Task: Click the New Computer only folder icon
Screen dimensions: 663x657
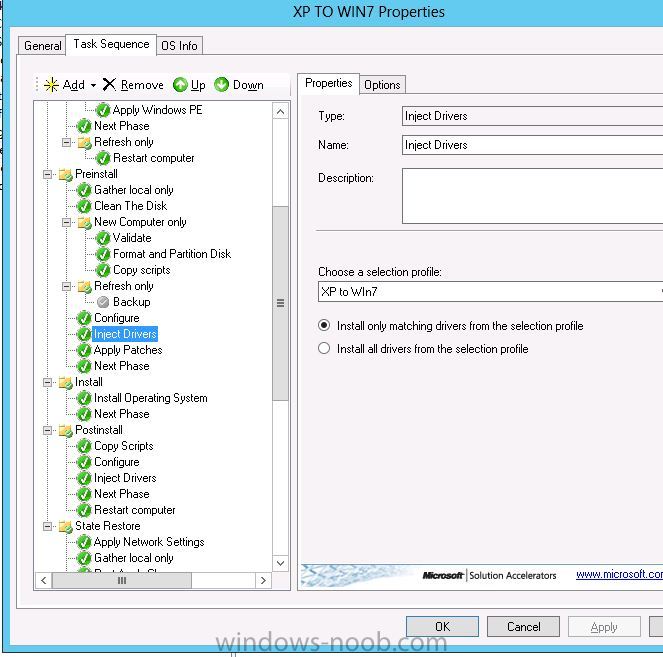Action: (85, 222)
